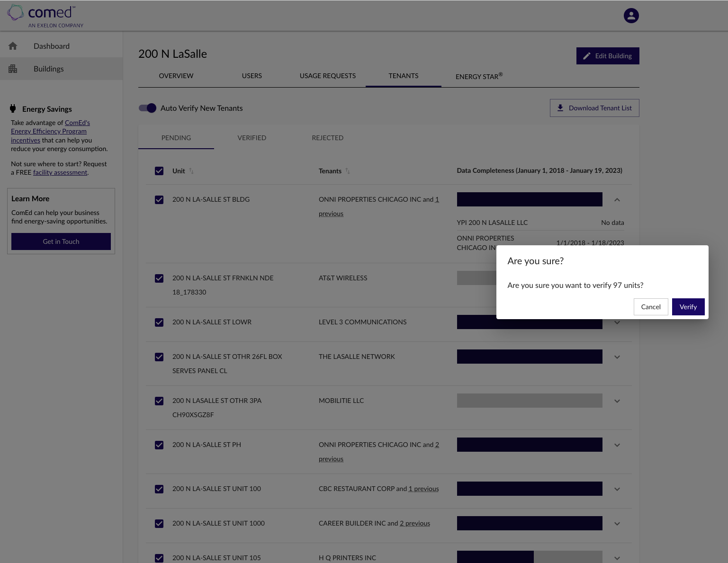Click H Q PRINTERS INC tenant name
This screenshot has height=563, width=728.
(347, 558)
